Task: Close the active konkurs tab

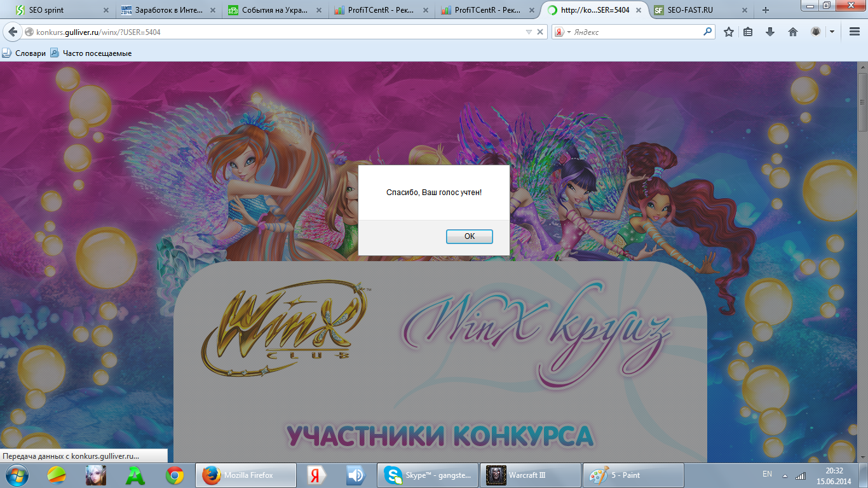Action: [x=639, y=10]
